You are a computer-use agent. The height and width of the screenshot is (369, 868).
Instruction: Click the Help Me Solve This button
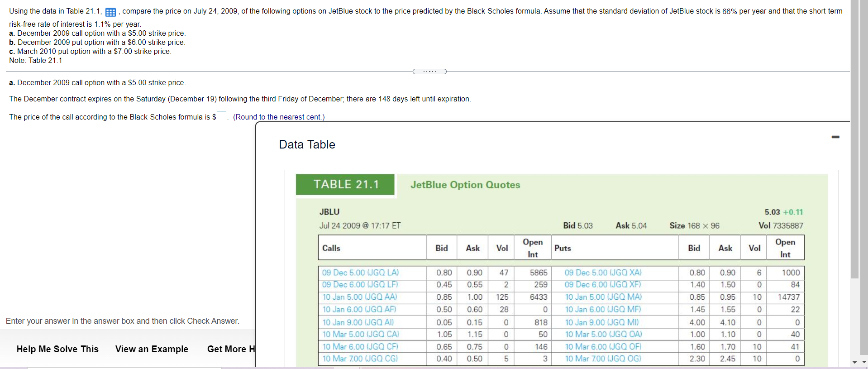click(x=57, y=349)
